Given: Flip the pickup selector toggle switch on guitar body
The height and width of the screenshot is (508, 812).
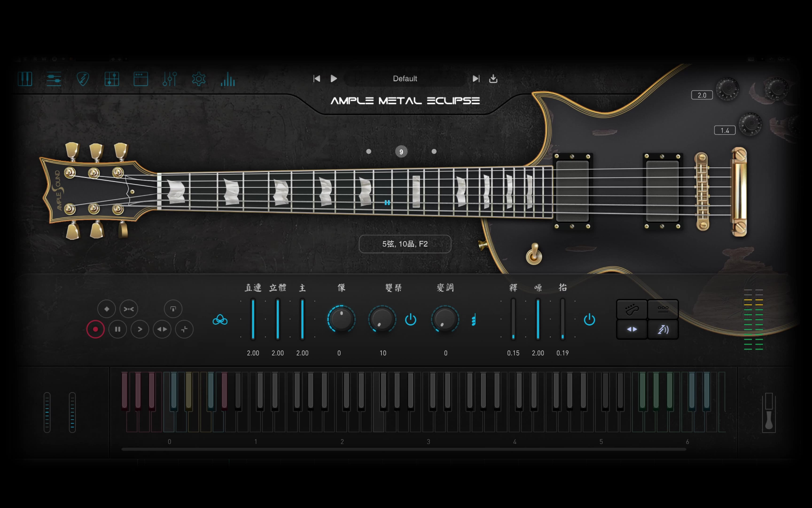Looking at the screenshot, I should point(534,254).
